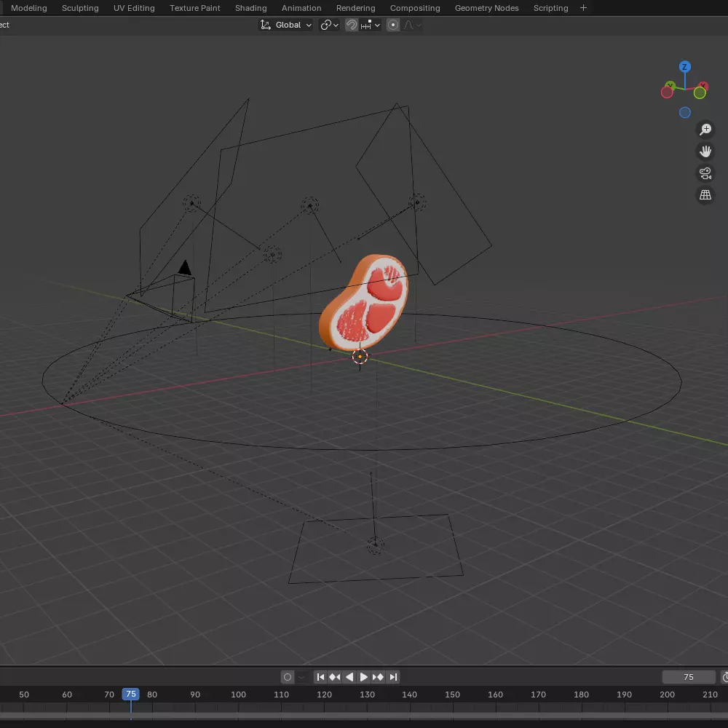Click the current frame field showing 75
Viewport: 728px width, 728px height.
point(689,677)
